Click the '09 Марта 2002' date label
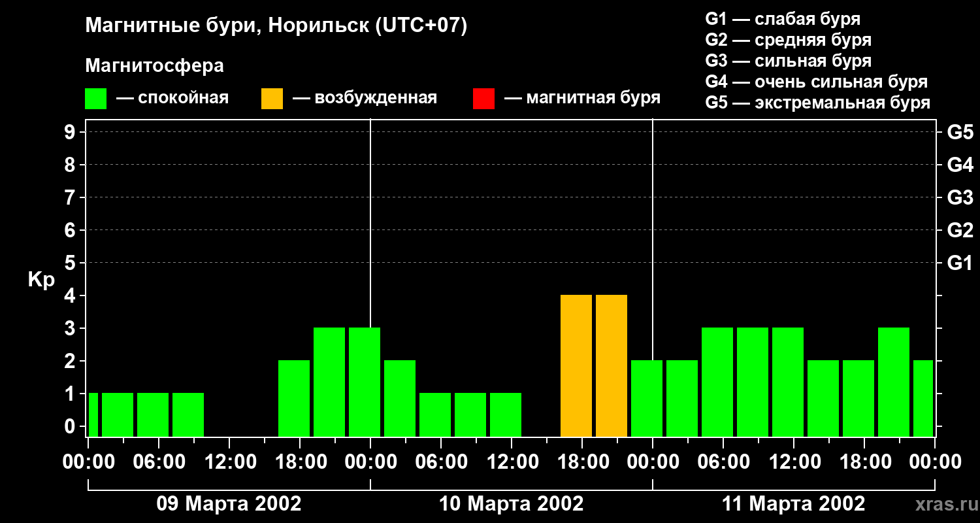The height and width of the screenshot is (523, 980). 229,504
